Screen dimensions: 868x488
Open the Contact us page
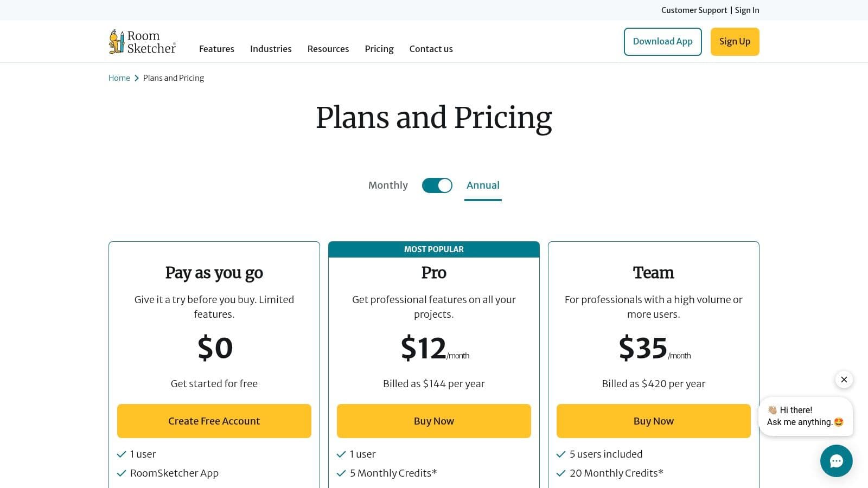(x=431, y=49)
